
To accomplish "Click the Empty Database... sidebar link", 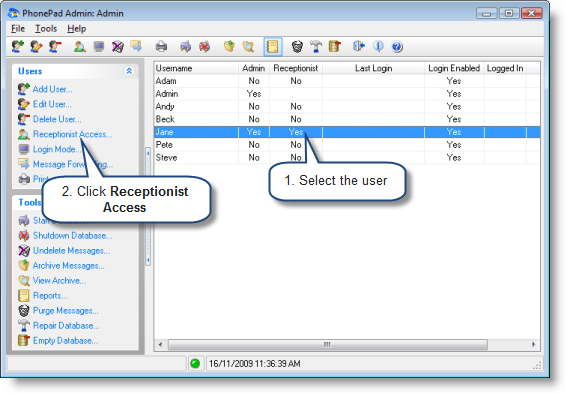I will click(x=65, y=341).
